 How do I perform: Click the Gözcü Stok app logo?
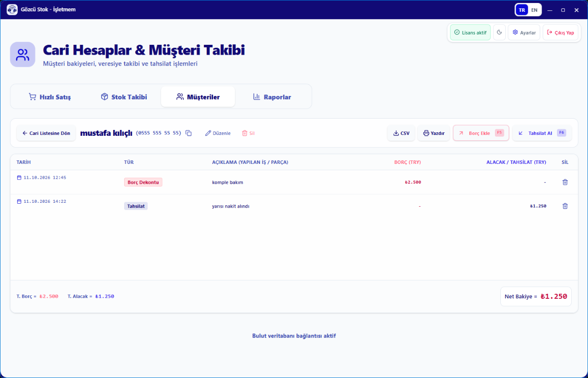(12, 10)
